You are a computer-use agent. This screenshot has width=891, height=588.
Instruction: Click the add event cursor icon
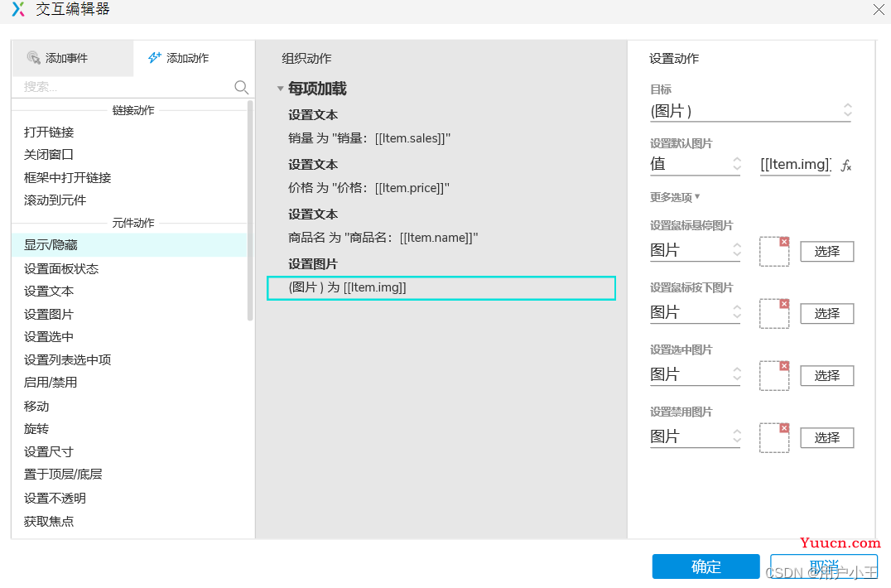tap(33, 57)
